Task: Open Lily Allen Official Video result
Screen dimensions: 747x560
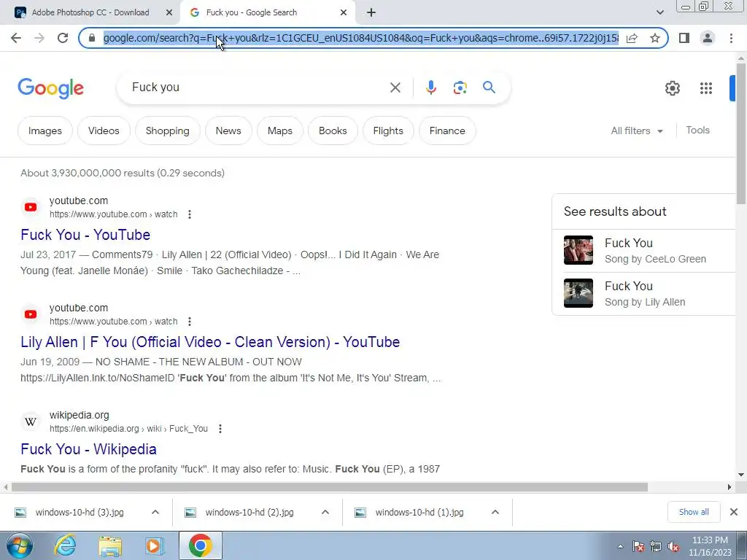Action: 210,342
